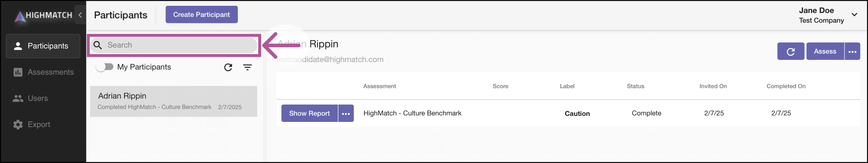Select Adrian Rippin in the participant list
This screenshot has width=868, height=163.
pos(174,101)
